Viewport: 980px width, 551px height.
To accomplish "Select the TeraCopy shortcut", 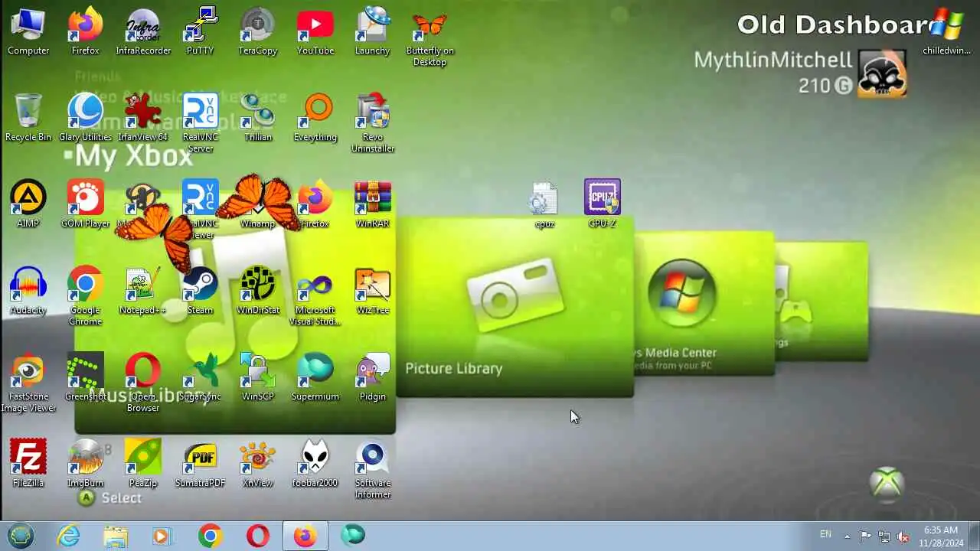I will click(258, 31).
